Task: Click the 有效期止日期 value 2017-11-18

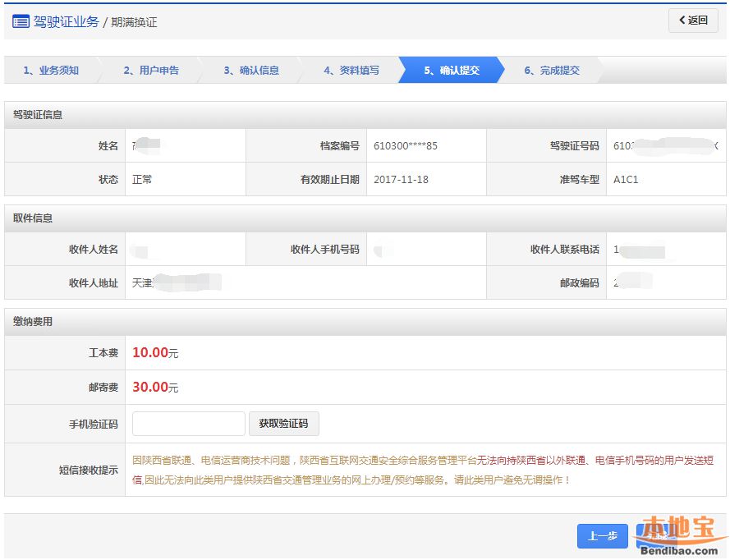Action: point(401,179)
